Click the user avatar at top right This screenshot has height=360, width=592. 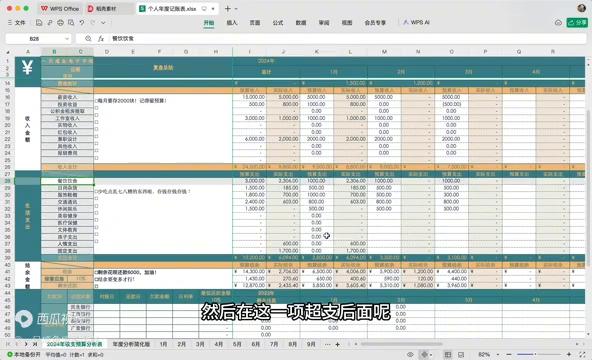click(x=581, y=8)
